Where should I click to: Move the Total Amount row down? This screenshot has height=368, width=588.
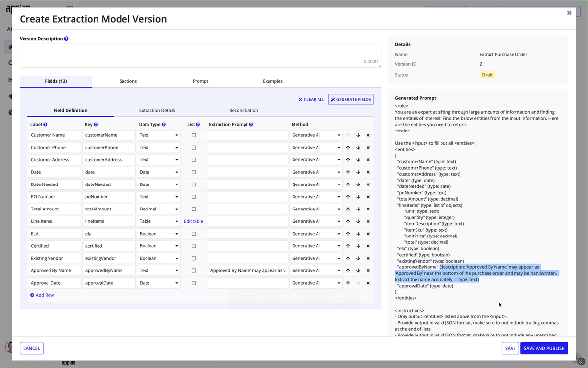tap(358, 209)
